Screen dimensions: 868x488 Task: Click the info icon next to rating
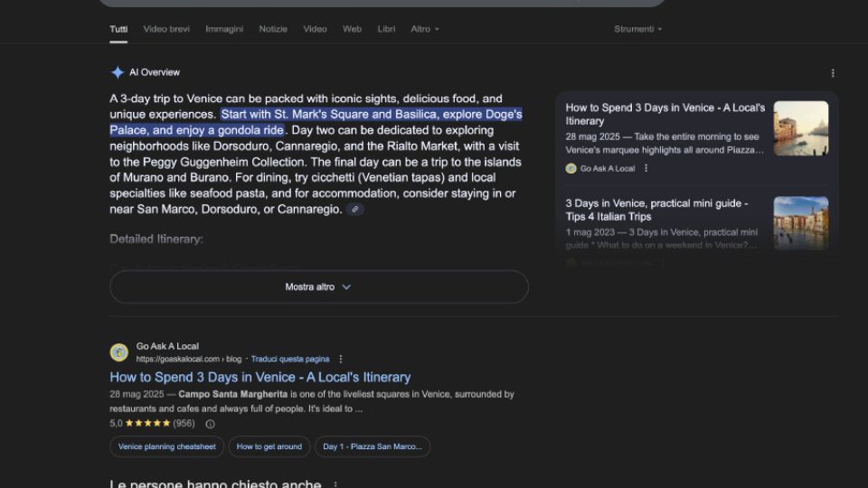click(x=210, y=424)
